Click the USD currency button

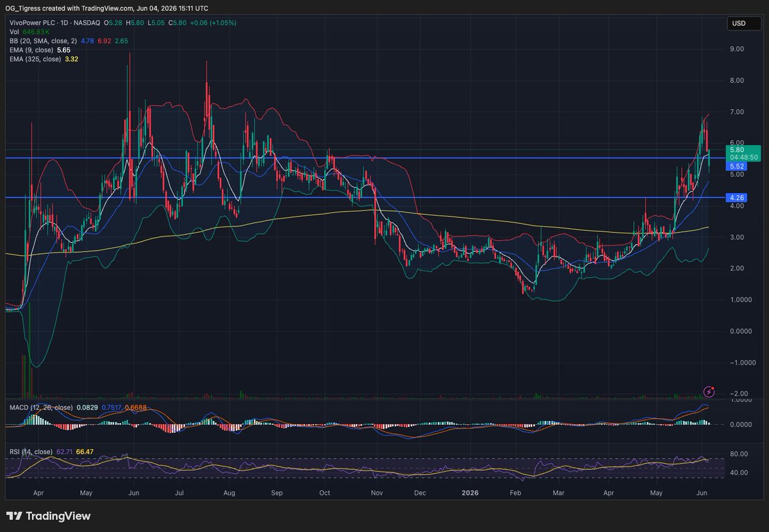[x=743, y=24]
